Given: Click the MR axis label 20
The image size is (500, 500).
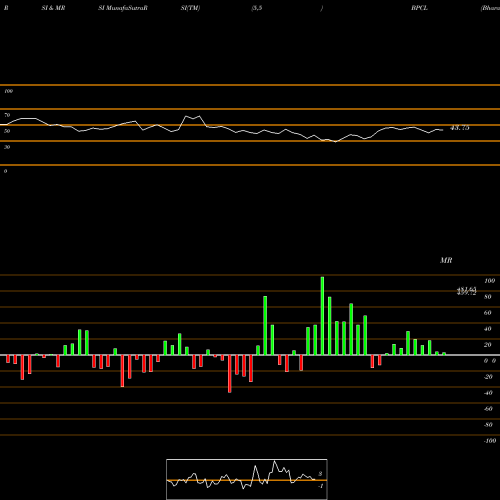Looking at the screenshot, I should [487, 345].
